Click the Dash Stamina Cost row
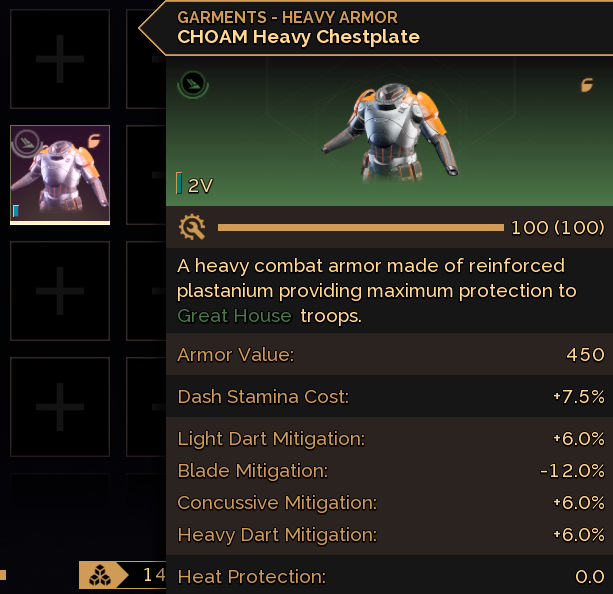This screenshot has width=613, height=594. (390, 397)
